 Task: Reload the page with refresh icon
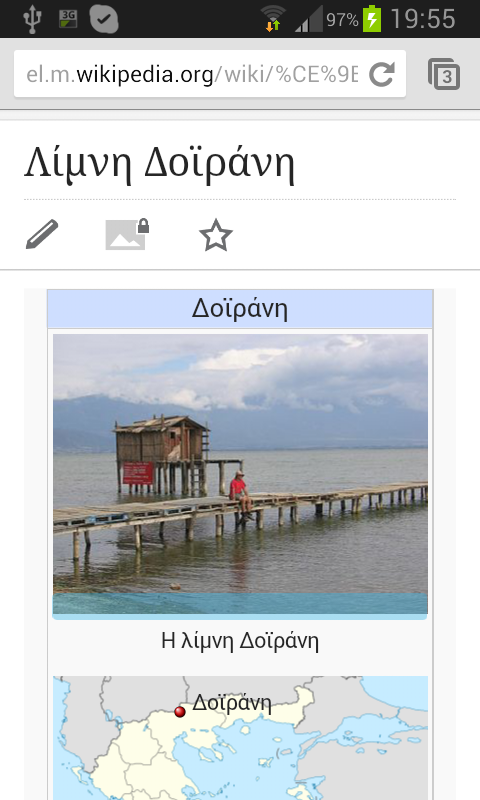382,74
